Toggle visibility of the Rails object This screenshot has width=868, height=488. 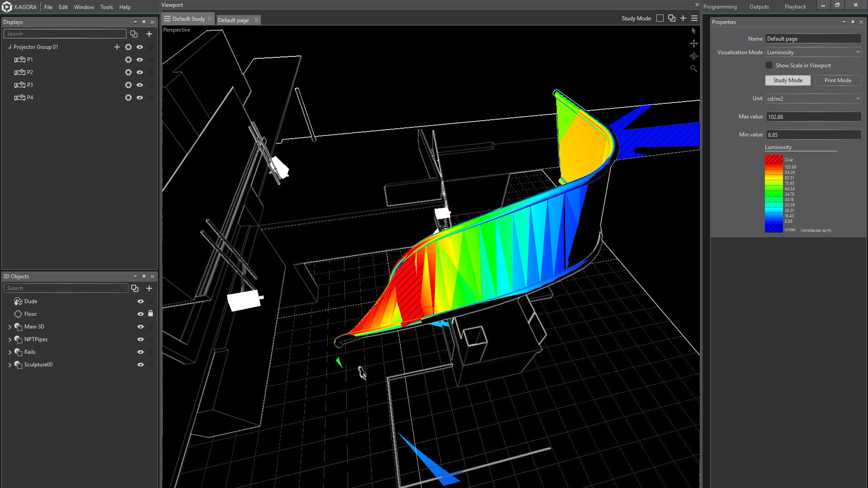point(141,352)
